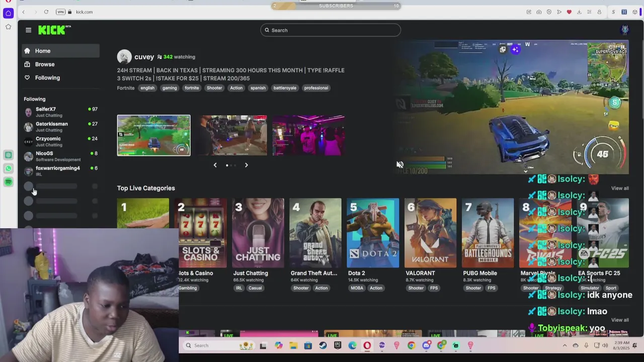
Task: Go to next featured stream
Action: pos(246,165)
